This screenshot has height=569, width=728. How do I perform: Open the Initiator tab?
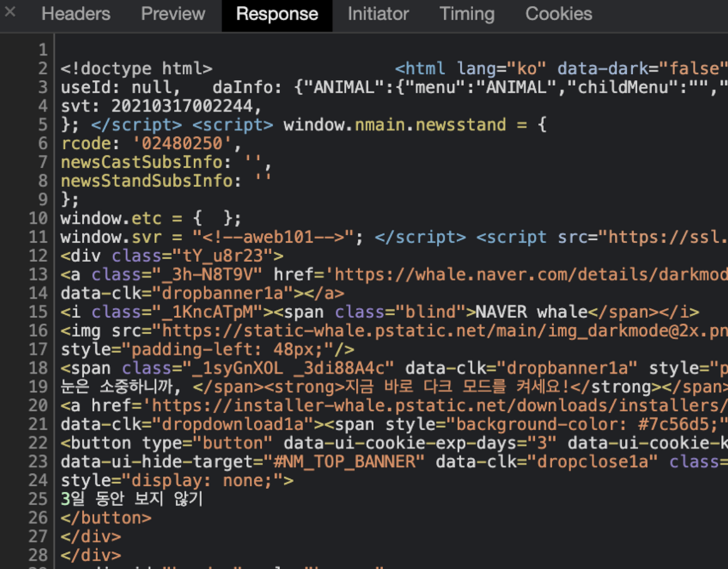[378, 14]
